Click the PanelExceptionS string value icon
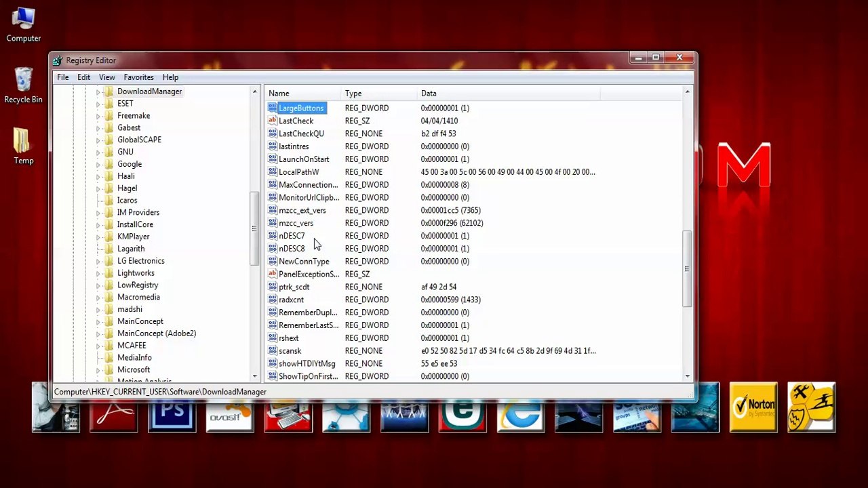868x488 pixels. (x=273, y=274)
